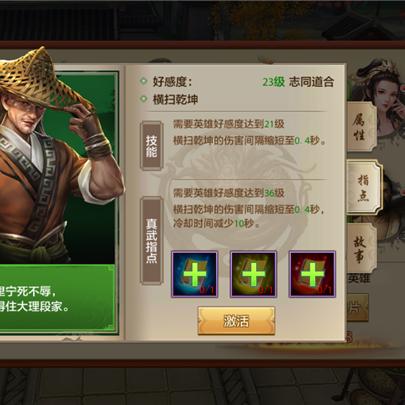
Task: Click the 横扫乾坤 skill name
Action: click(175, 99)
